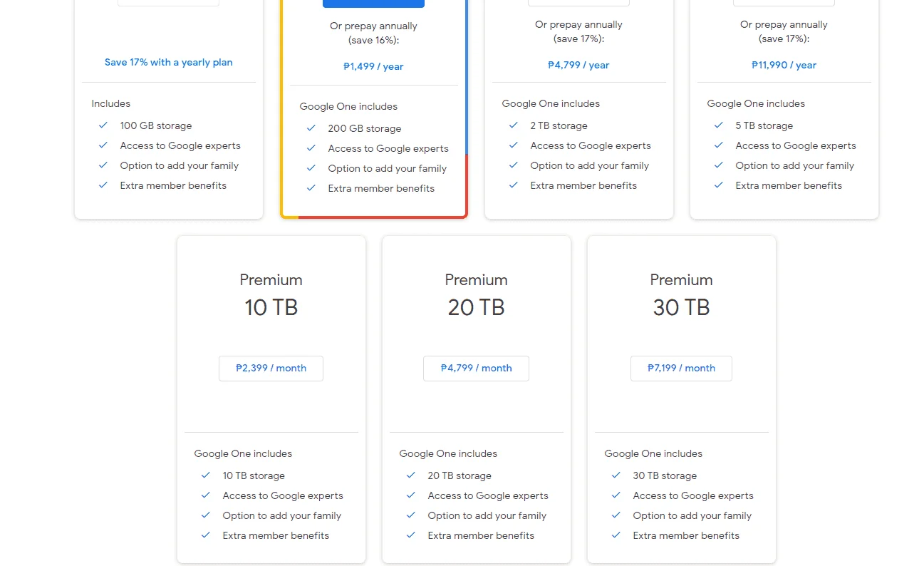The width and height of the screenshot is (924, 566).
Task: Click the Google experts checkmark in the 20 TB card
Action: 411,495
